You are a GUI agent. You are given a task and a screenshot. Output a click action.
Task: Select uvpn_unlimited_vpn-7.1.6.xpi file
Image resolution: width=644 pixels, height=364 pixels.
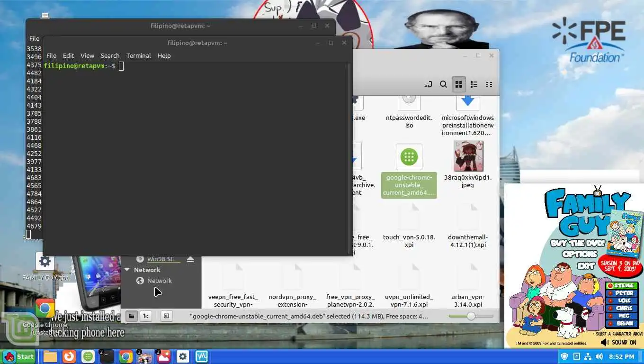[x=409, y=286]
